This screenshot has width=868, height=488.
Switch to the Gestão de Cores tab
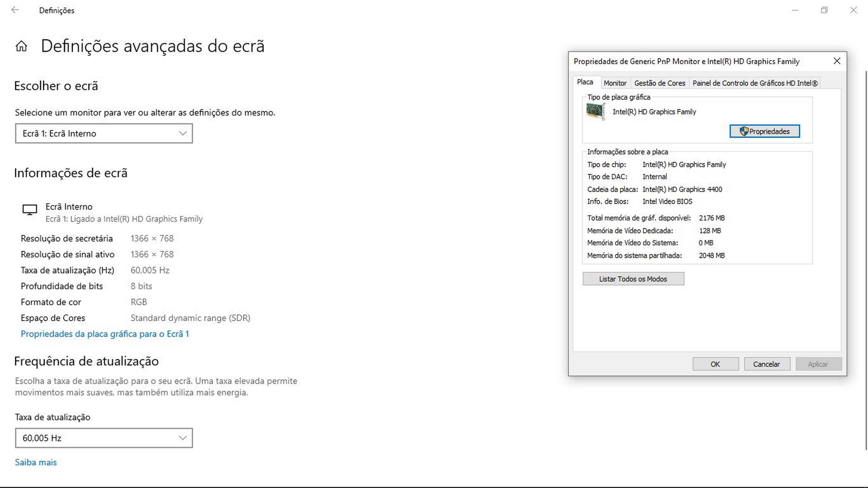point(660,83)
